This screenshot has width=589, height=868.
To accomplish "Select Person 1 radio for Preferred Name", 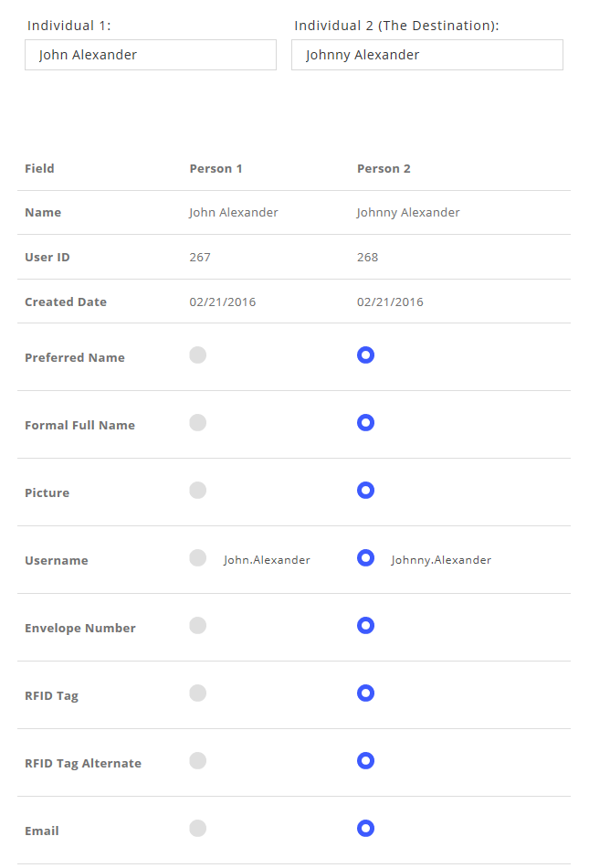I will [198, 355].
